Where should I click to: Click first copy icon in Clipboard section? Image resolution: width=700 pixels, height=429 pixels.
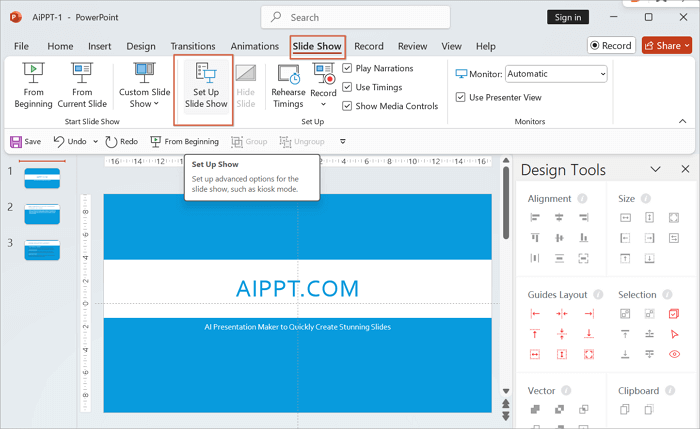[625, 409]
